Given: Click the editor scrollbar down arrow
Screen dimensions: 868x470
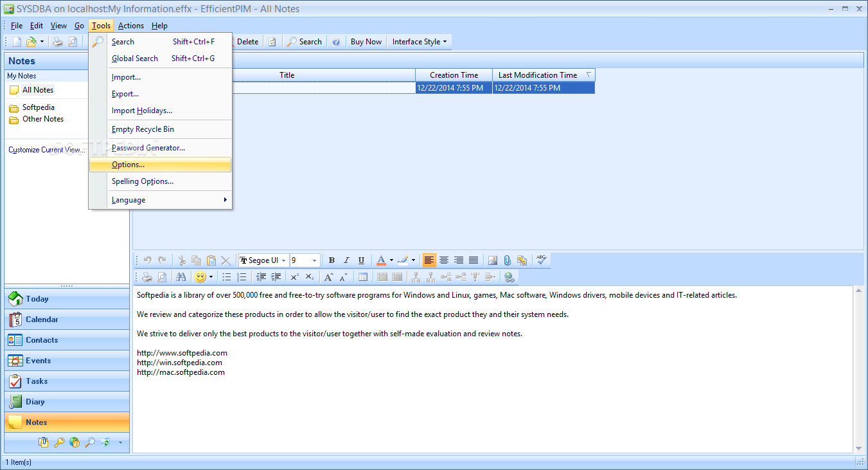Looking at the screenshot, I should click(859, 448).
